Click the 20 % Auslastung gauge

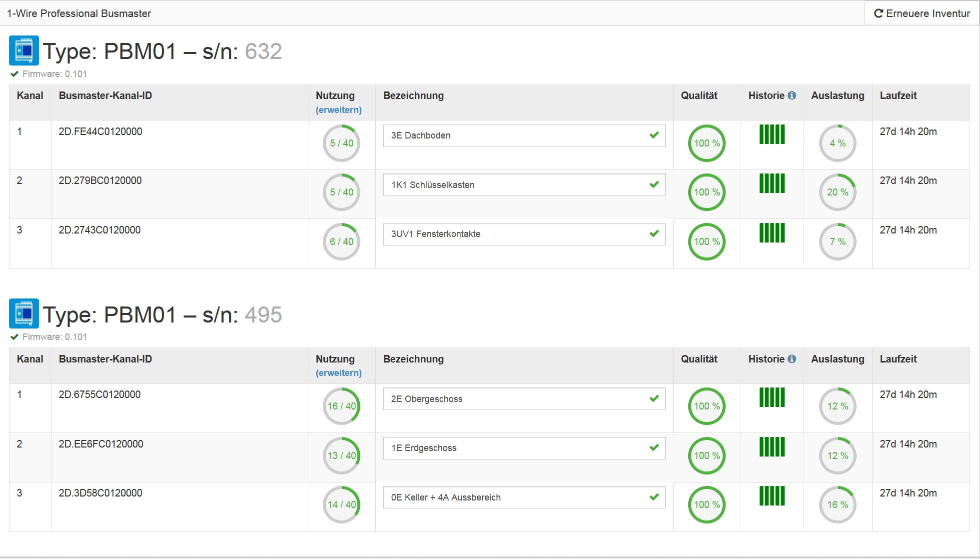click(x=838, y=192)
